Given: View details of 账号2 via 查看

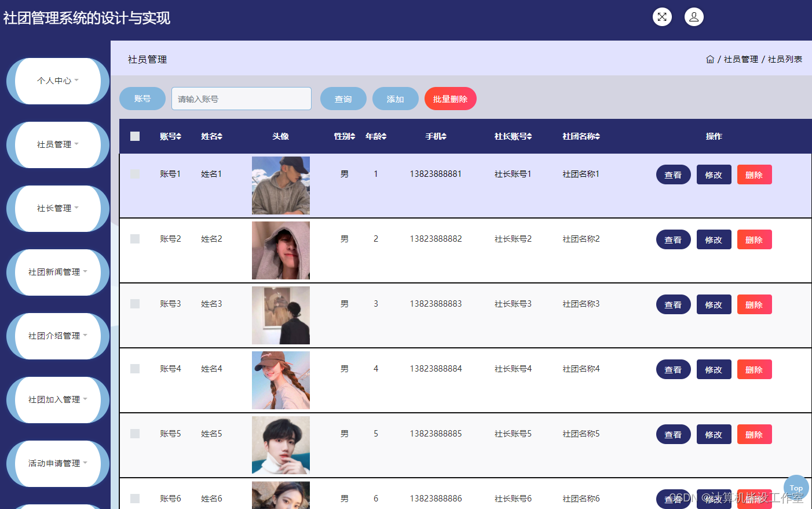Looking at the screenshot, I should [x=674, y=239].
